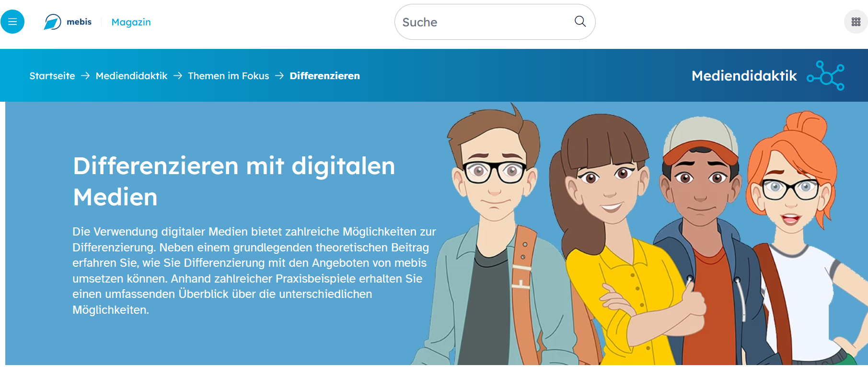The height and width of the screenshot is (367, 868).
Task: Open the hamburger navigation menu
Action: (x=12, y=22)
